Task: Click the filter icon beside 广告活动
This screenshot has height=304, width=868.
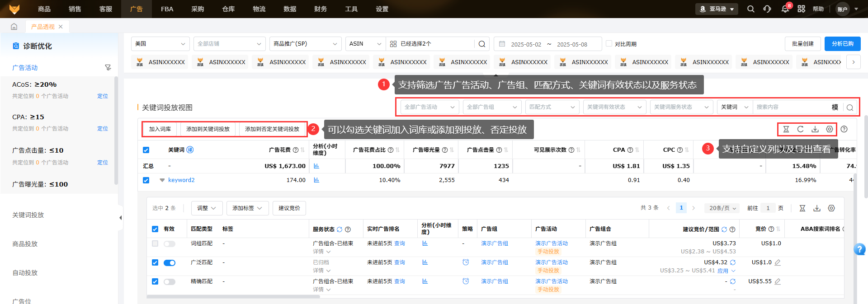Action: point(108,68)
